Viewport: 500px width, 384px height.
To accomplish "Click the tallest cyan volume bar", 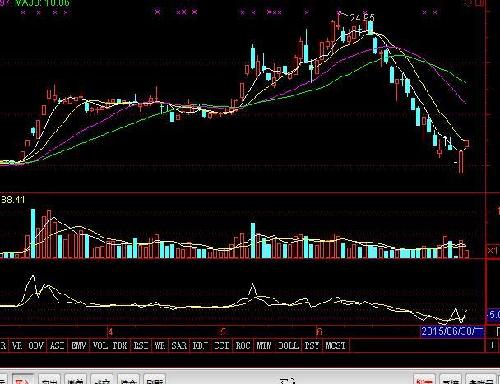I will click(x=33, y=233).
